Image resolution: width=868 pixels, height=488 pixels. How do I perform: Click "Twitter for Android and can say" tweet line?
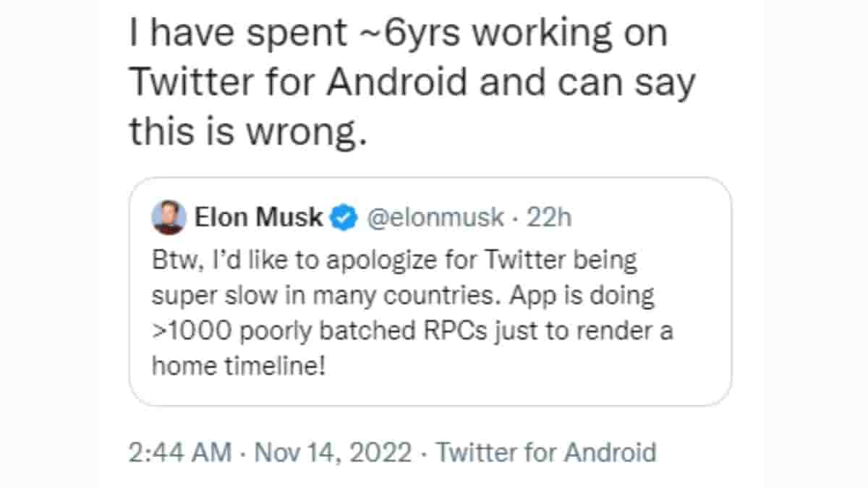click(x=412, y=83)
